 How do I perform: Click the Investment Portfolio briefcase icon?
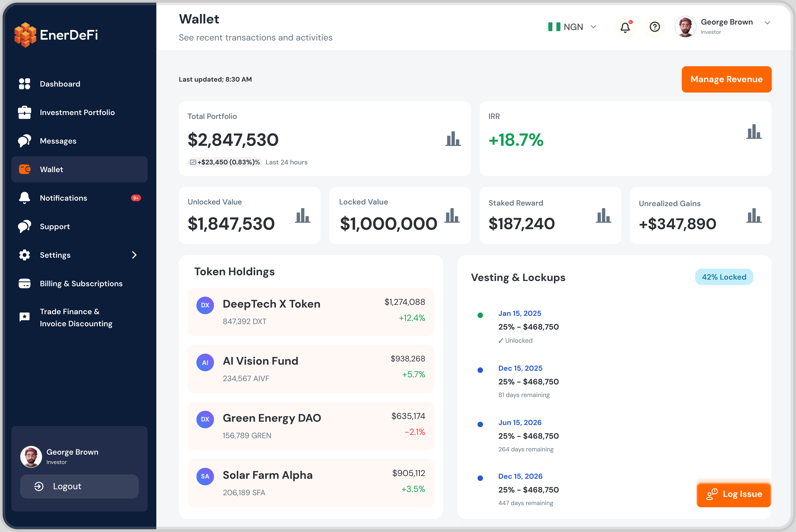click(24, 112)
